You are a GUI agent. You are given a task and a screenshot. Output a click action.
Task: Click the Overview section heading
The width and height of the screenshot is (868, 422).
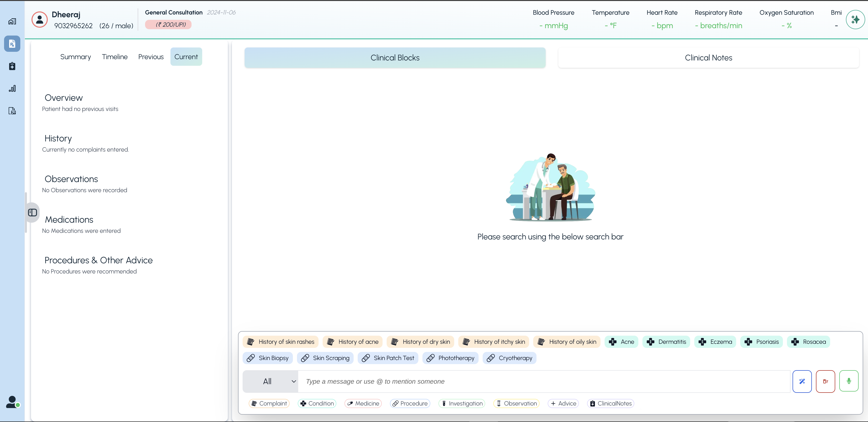pyautogui.click(x=64, y=98)
